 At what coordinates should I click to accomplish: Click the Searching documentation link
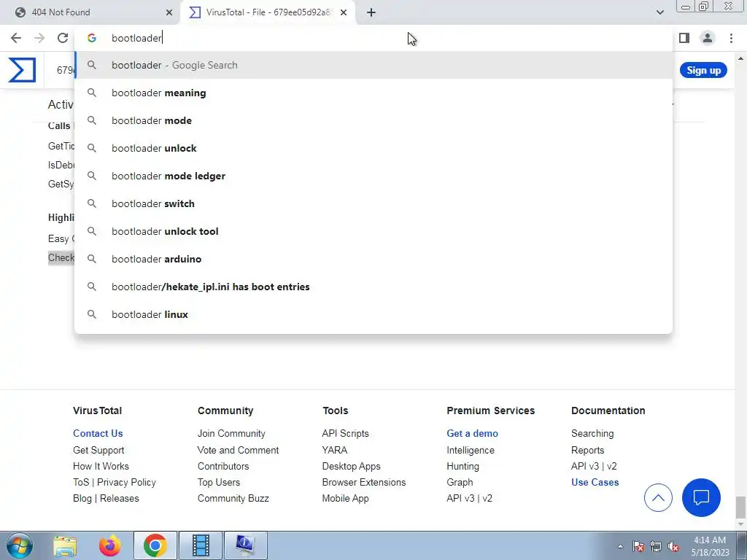592,433
